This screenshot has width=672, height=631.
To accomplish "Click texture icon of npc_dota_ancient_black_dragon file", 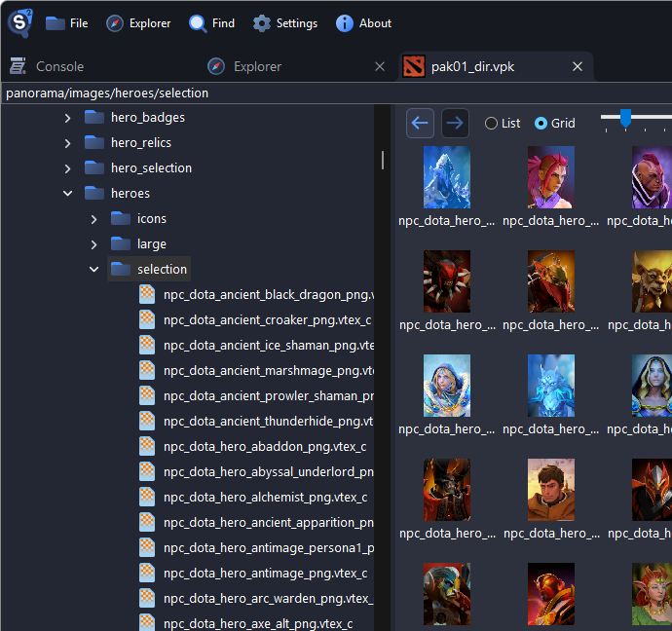I will click(147, 294).
